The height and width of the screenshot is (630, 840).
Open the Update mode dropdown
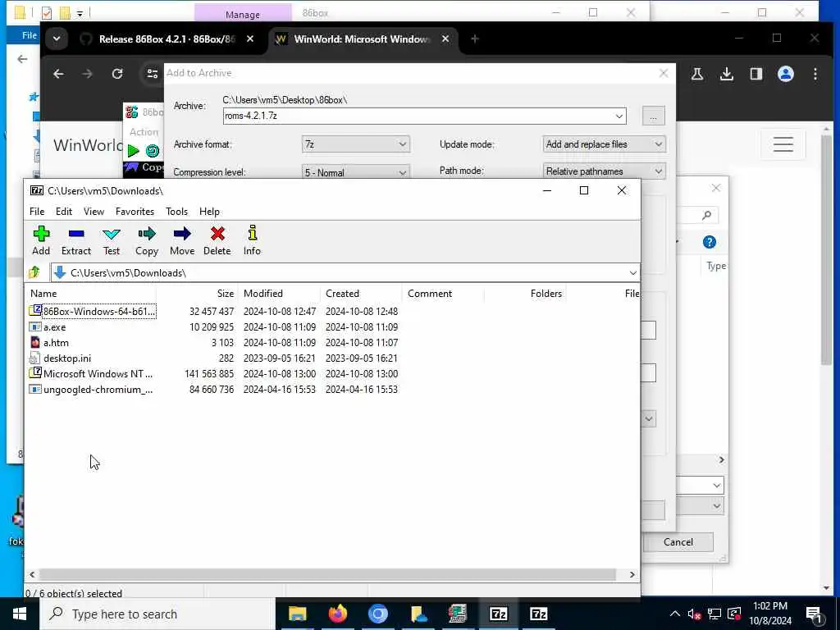pyautogui.click(x=604, y=144)
